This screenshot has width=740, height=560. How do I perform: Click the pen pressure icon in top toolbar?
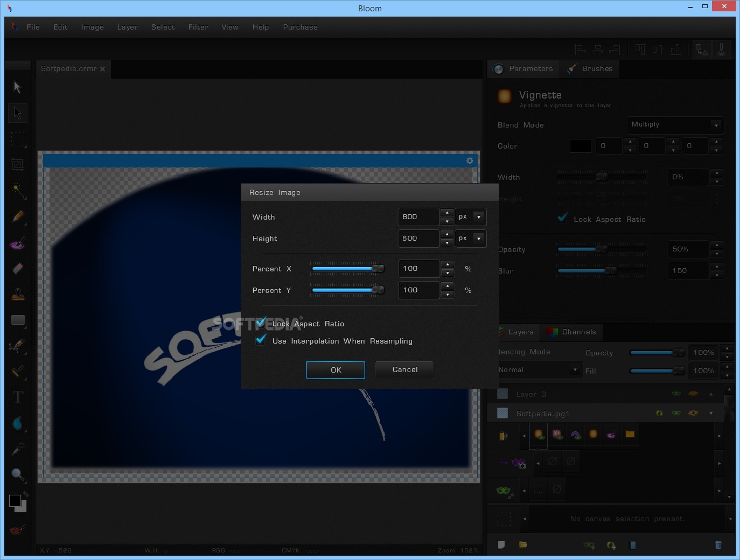[x=722, y=50]
